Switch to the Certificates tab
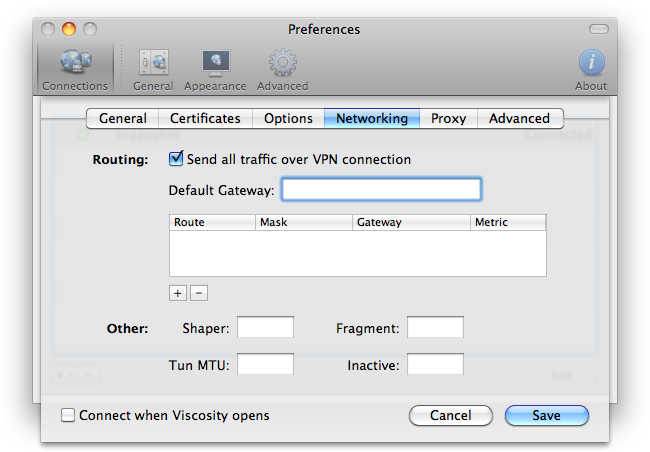This screenshot has width=650, height=452. click(205, 118)
